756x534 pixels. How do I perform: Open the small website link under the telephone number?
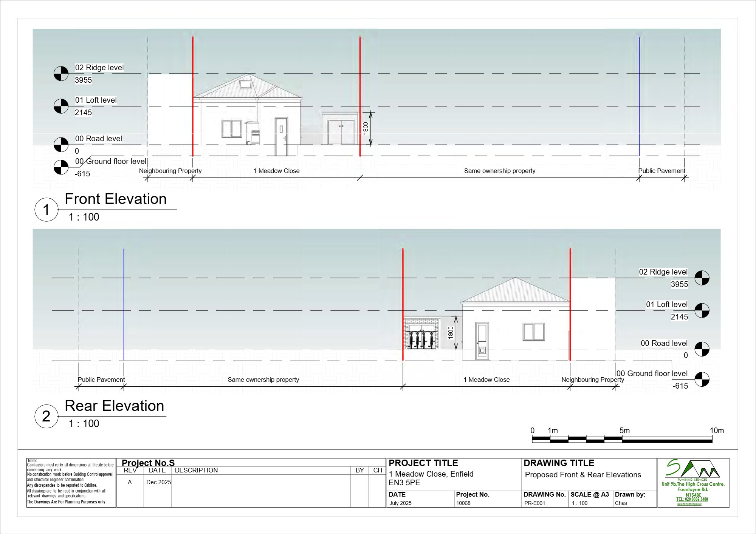[689, 504]
